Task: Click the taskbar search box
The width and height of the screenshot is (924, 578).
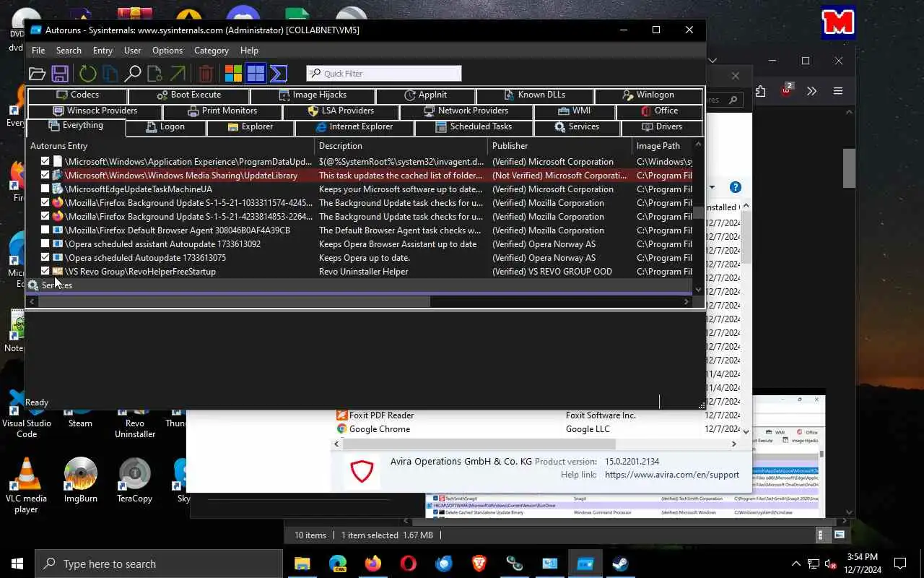Action: [159, 564]
